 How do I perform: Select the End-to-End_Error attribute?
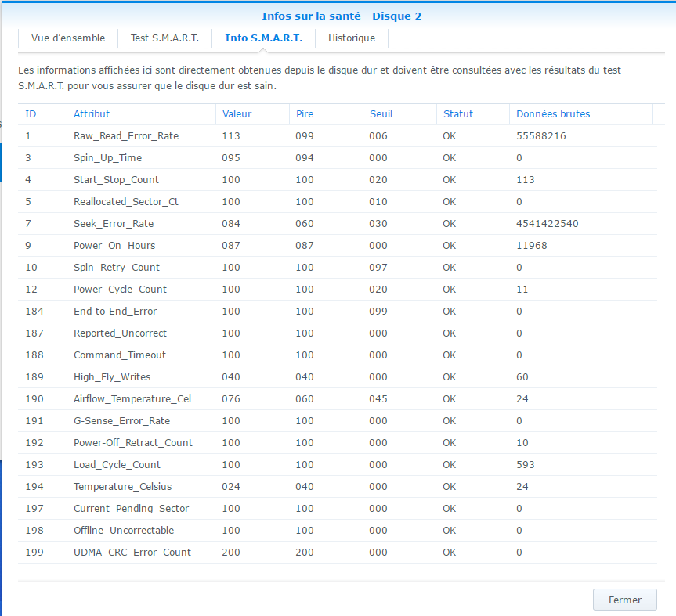point(115,312)
